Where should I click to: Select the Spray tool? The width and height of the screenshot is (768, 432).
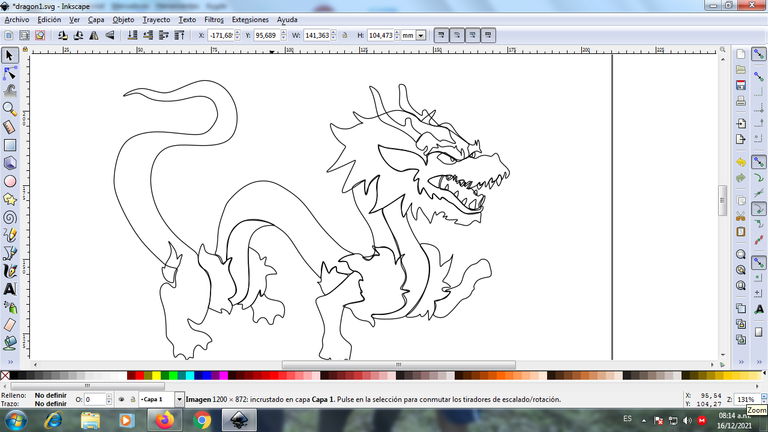click(10, 307)
